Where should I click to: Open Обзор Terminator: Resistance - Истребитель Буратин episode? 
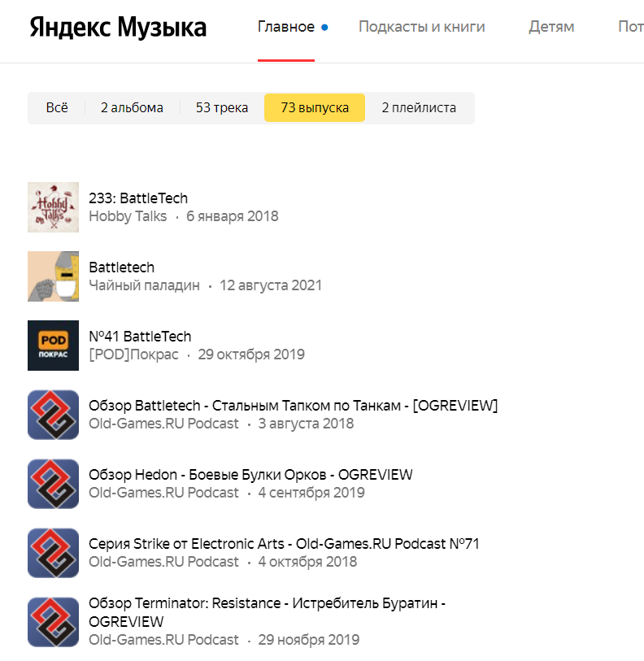[267, 612]
